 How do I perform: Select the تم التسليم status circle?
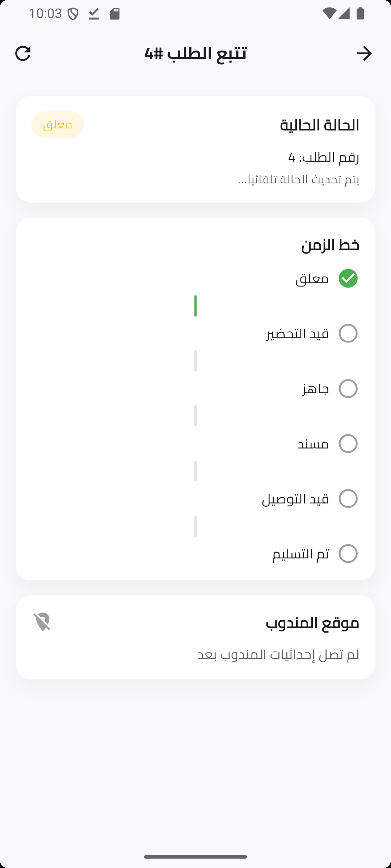point(348,554)
